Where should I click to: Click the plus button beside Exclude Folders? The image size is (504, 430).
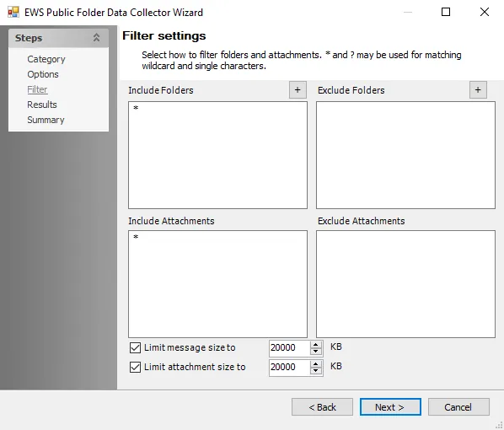pos(478,89)
